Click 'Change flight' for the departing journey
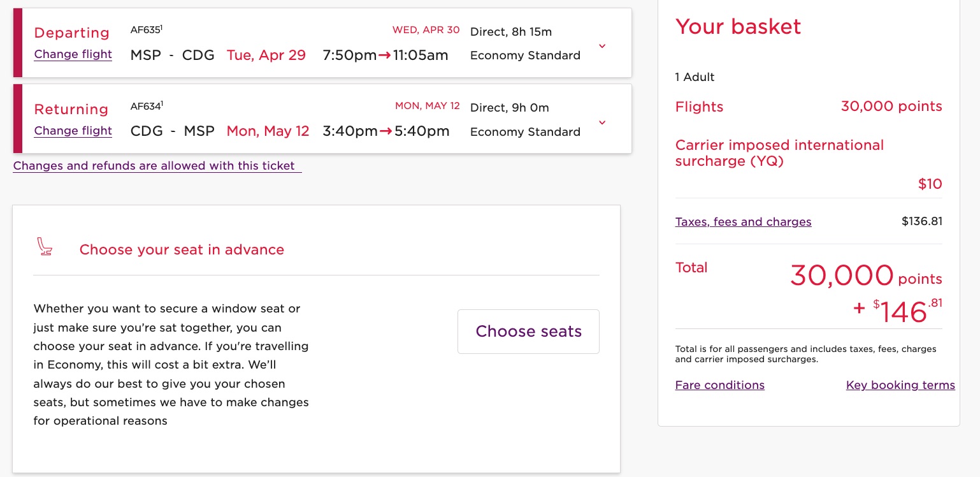Image resolution: width=980 pixels, height=477 pixels. (x=73, y=55)
